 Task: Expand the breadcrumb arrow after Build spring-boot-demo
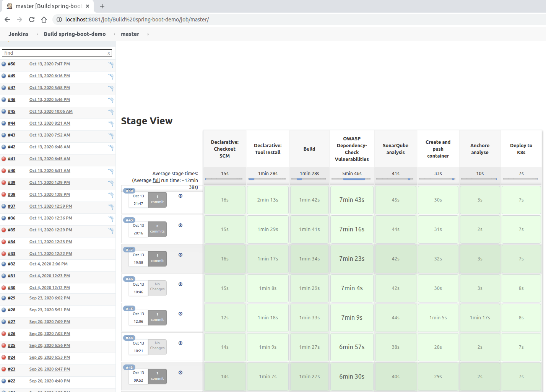[x=114, y=34]
